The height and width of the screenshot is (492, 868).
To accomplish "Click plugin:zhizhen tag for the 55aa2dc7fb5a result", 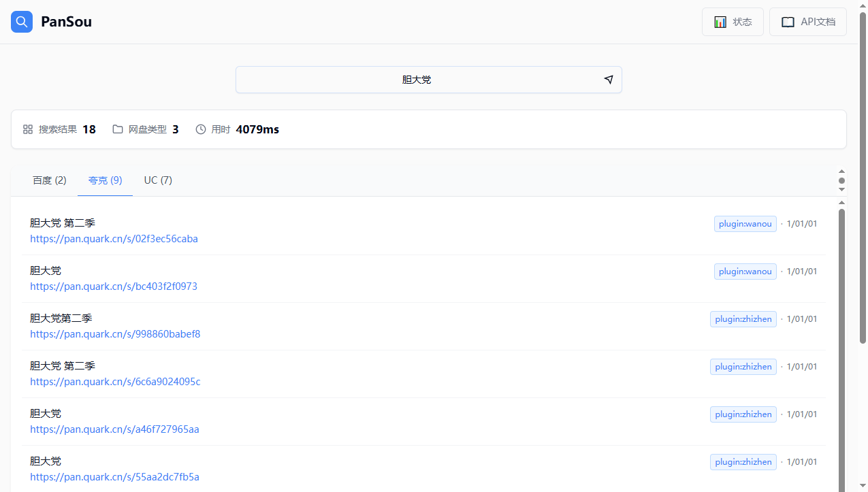I will [x=743, y=462].
